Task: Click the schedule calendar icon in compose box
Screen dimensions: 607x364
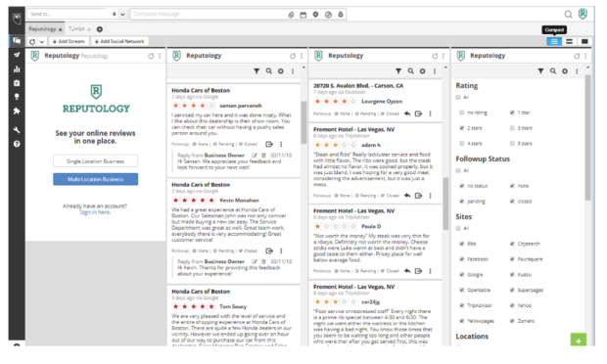Action: point(303,15)
